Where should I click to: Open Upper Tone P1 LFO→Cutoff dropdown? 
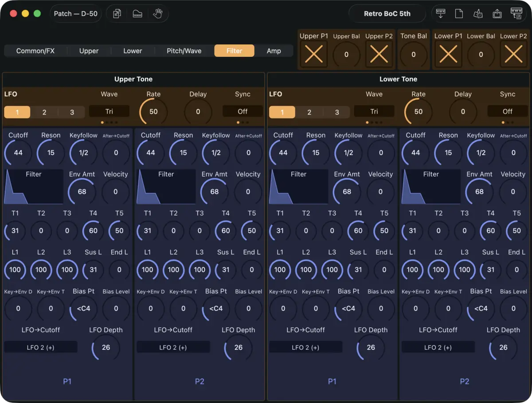click(41, 347)
